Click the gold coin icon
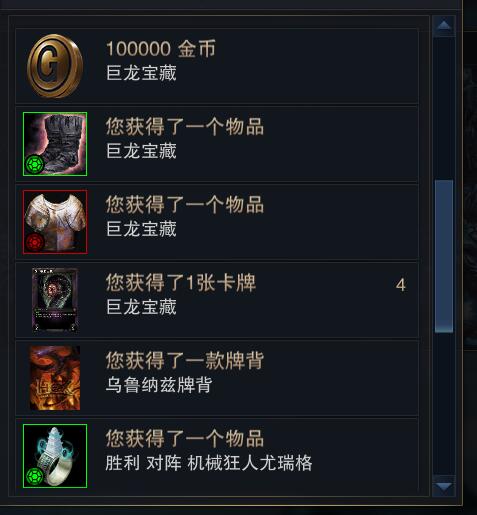Image resolution: width=477 pixels, height=515 pixels. tap(55, 66)
